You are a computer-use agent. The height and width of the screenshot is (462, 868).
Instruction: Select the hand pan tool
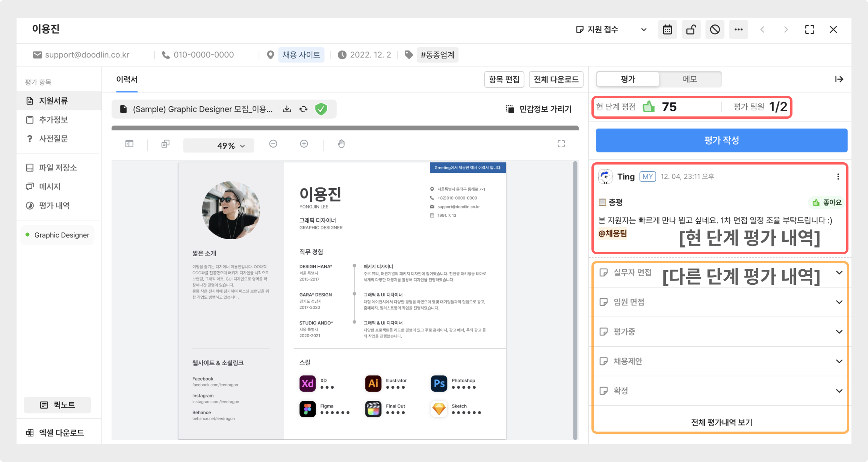341,144
